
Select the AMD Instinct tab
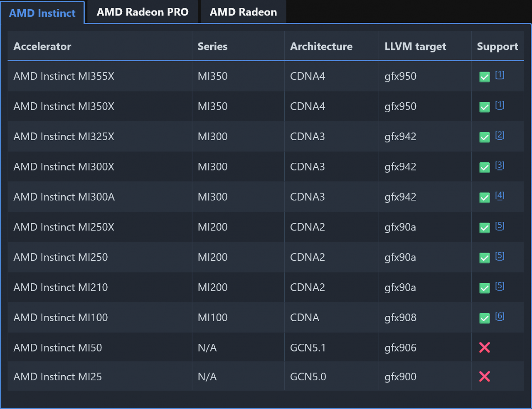[43, 13]
